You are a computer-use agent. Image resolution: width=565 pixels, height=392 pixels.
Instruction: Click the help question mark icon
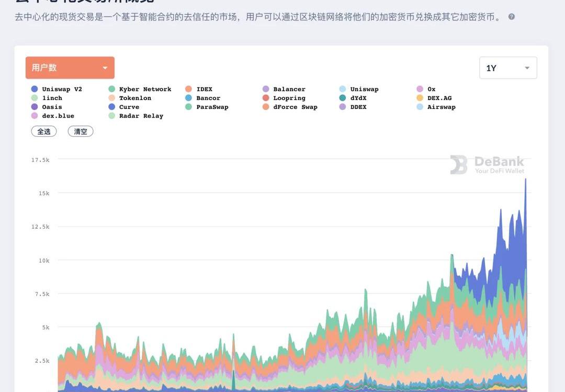[512, 17]
